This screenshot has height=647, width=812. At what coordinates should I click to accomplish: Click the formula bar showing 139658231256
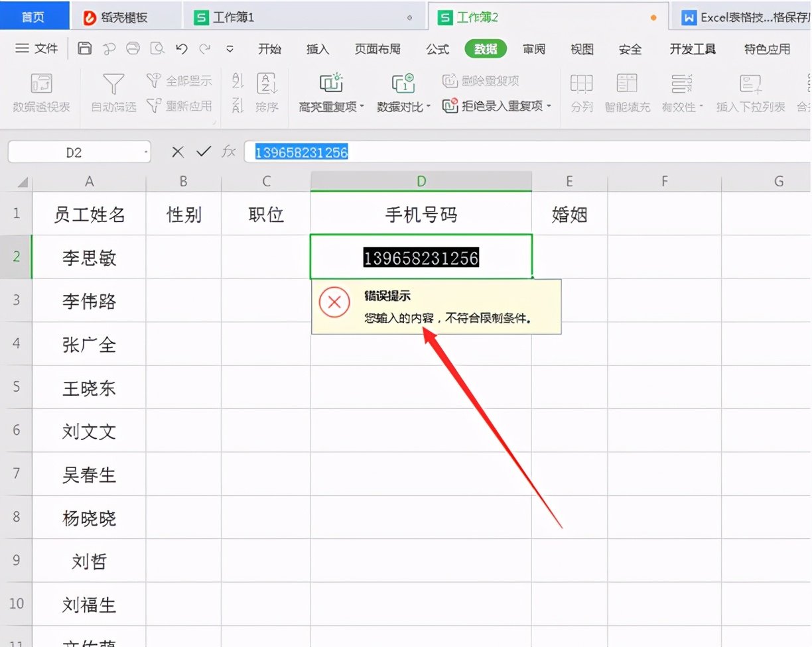point(527,152)
